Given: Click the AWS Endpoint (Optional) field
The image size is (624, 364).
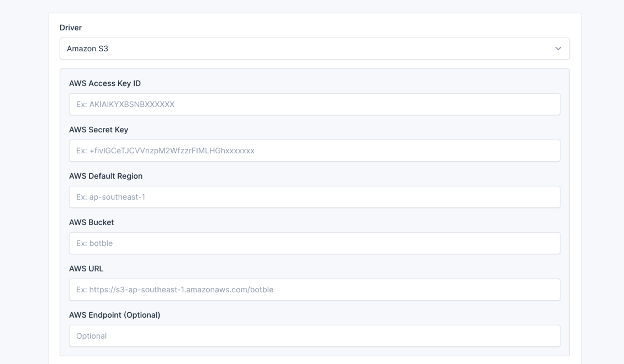Looking at the screenshot, I should [x=314, y=336].
